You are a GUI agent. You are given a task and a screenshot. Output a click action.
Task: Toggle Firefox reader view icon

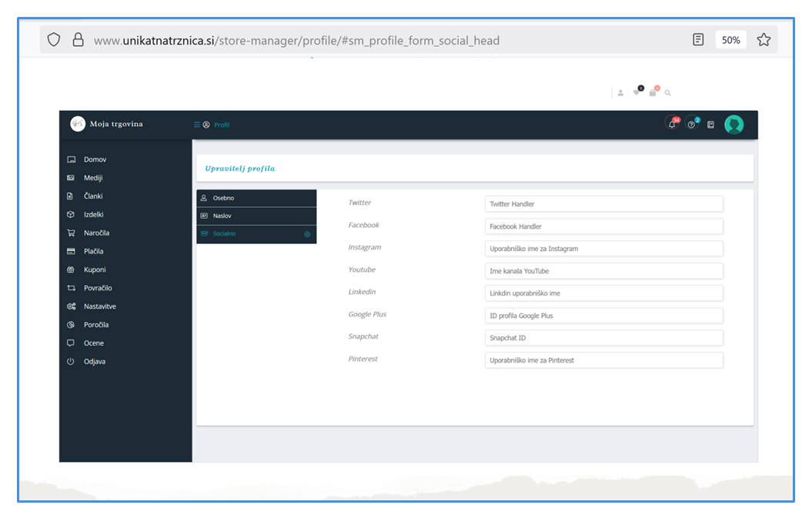click(698, 40)
